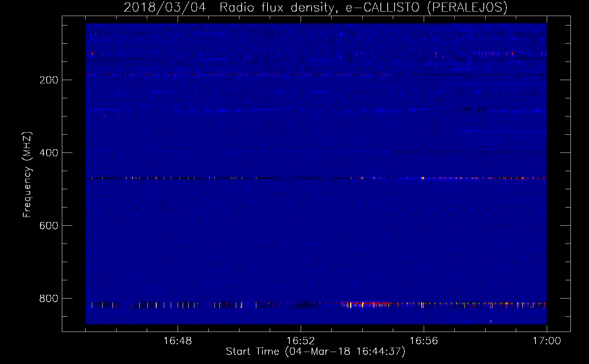Click the 16:48 time tick label

(178, 341)
